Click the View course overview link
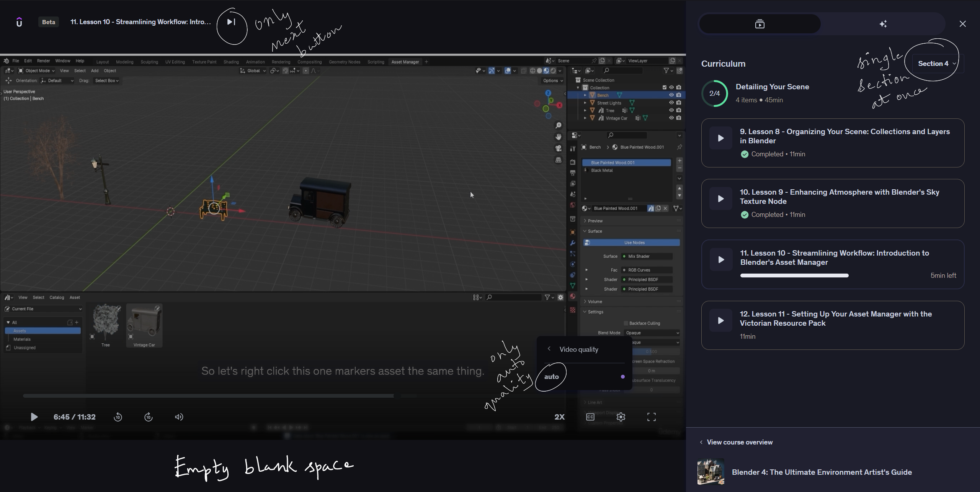 [x=739, y=442]
